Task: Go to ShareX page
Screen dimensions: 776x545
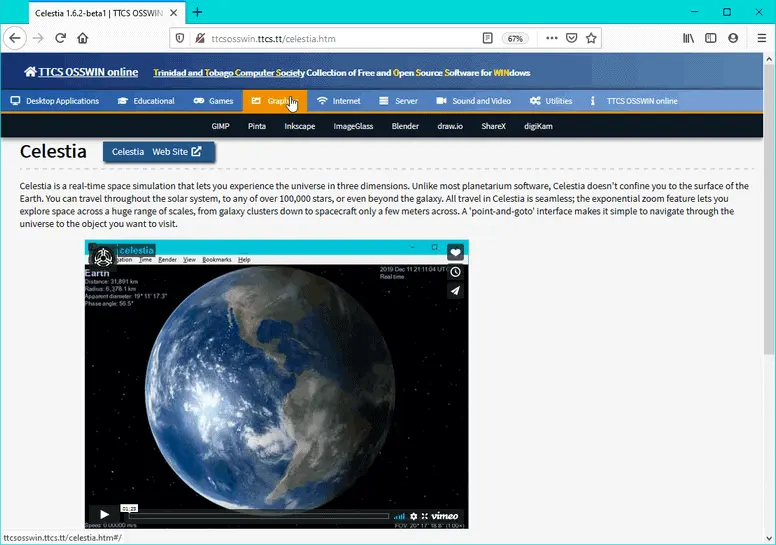Action: click(x=493, y=126)
